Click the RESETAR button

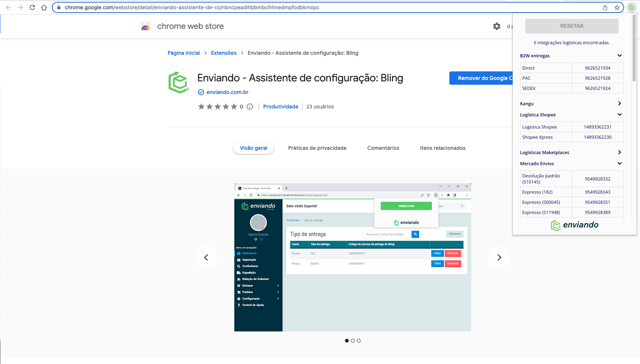(x=572, y=26)
